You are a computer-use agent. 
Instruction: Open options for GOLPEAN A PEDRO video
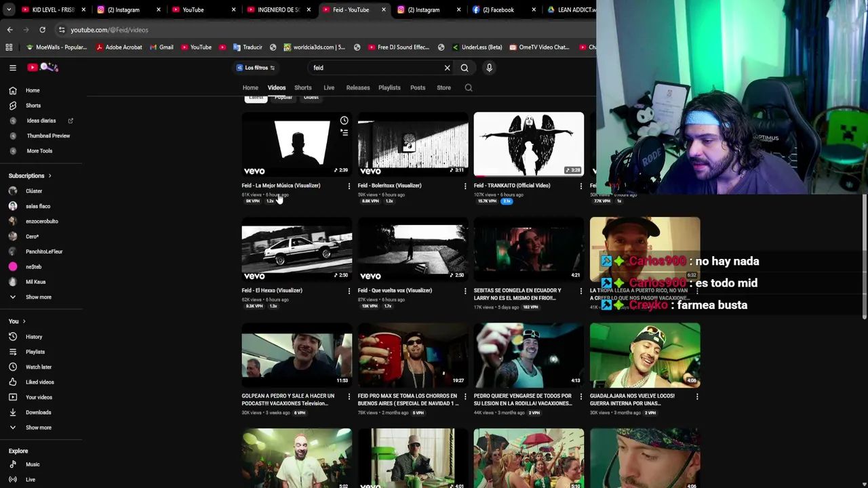tap(349, 396)
